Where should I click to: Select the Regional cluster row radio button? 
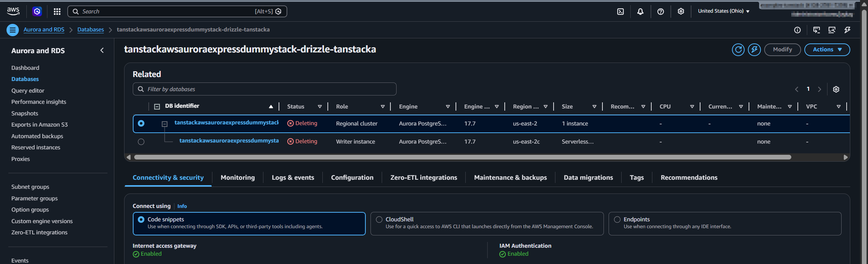coord(141,124)
